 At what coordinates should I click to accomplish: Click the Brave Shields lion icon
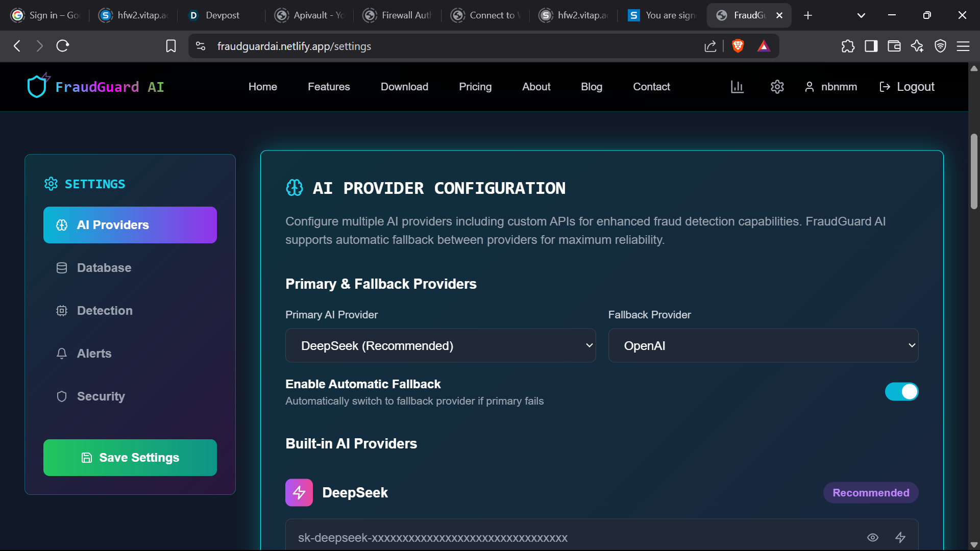coord(738,46)
